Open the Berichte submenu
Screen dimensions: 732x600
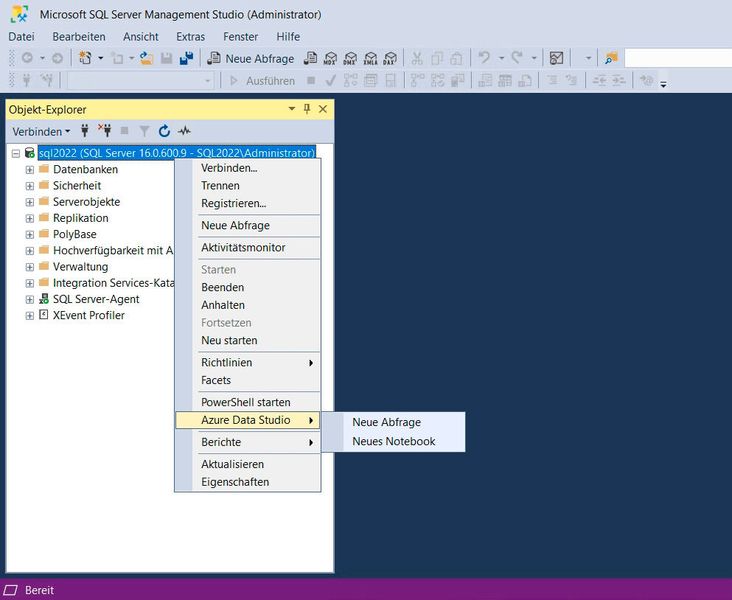[x=248, y=443]
